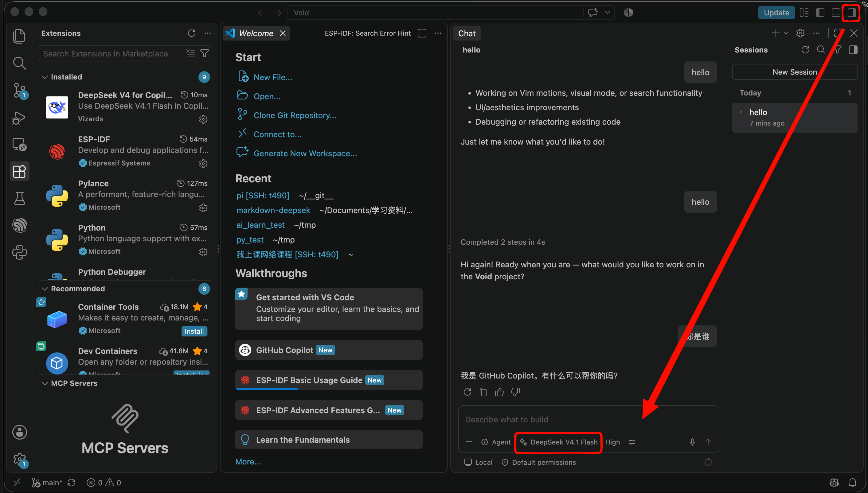The width and height of the screenshot is (868, 493).
Task: Open the DeepSeek V4.1 Flash model picker
Action: (559, 442)
